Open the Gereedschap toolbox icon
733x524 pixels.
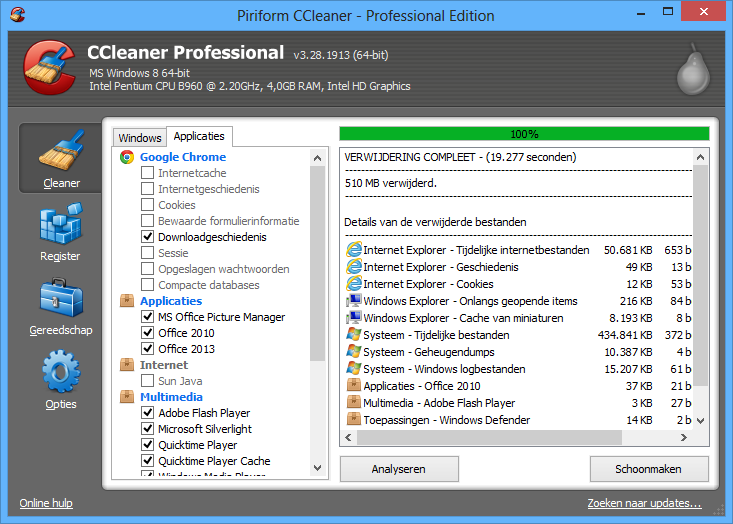(x=61, y=298)
